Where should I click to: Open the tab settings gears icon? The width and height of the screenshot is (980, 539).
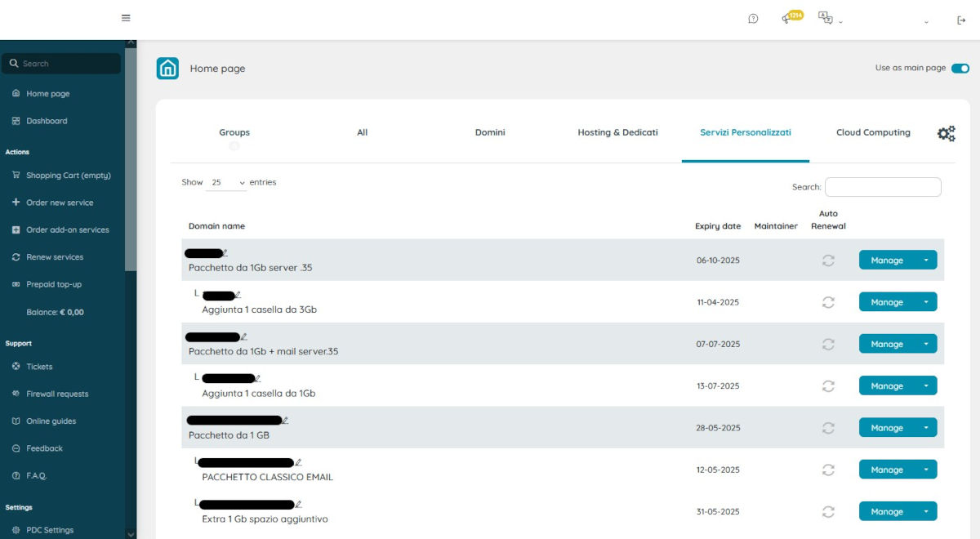click(x=946, y=134)
